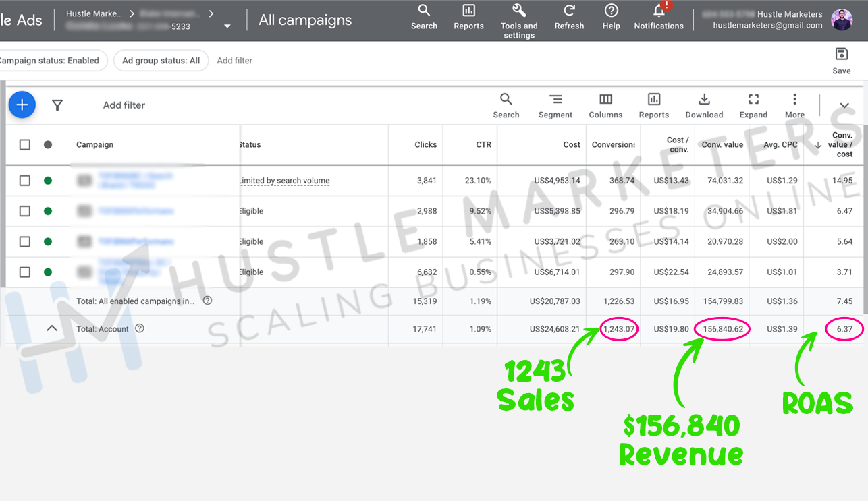Click the blue plus new campaign button
This screenshot has height=501, width=868.
[x=22, y=105]
